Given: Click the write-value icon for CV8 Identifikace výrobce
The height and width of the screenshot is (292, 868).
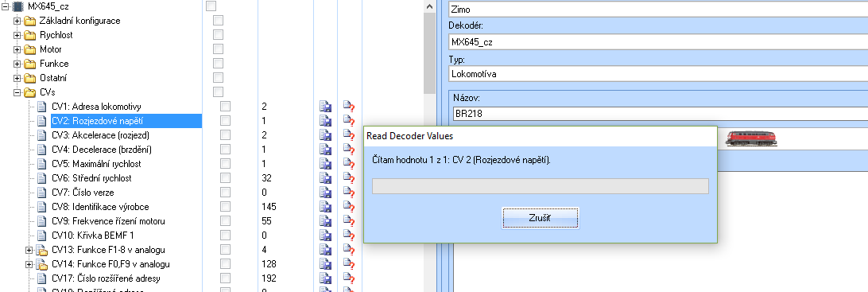Looking at the screenshot, I should [x=326, y=207].
